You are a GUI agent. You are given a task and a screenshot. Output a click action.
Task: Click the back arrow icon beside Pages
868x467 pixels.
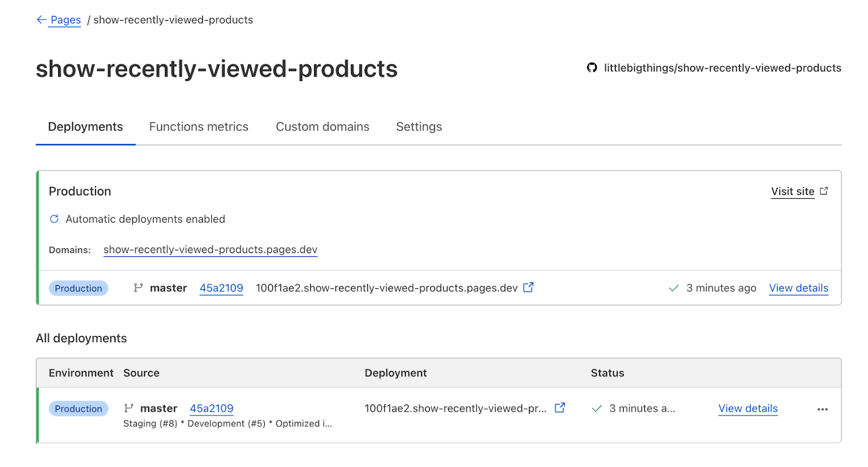(41, 20)
